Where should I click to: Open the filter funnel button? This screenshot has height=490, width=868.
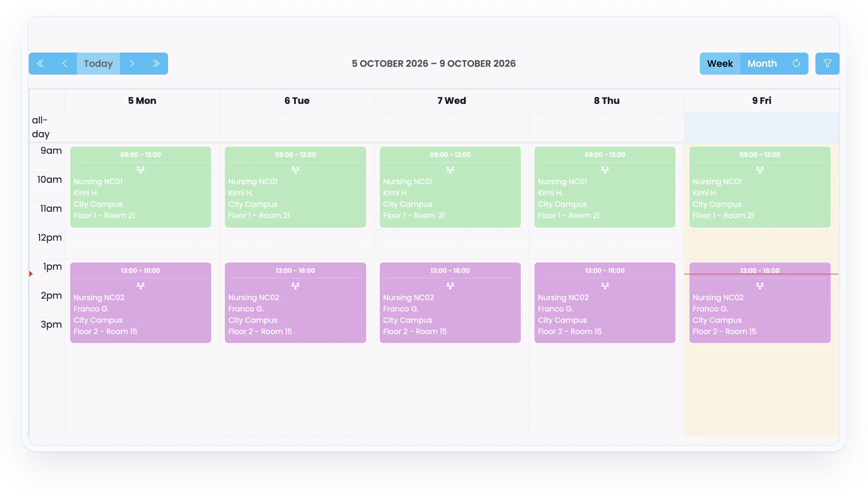click(827, 63)
